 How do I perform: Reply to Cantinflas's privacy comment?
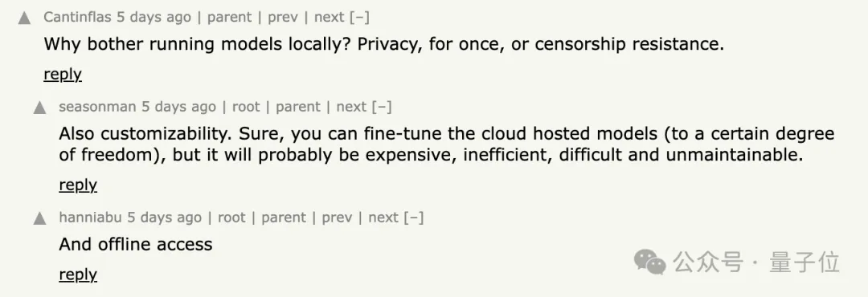(63, 74)
